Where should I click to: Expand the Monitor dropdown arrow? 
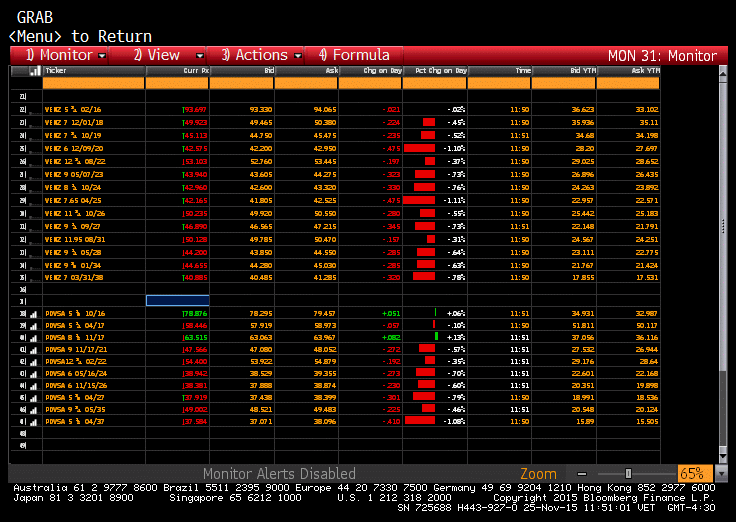[x=102, y=56]
